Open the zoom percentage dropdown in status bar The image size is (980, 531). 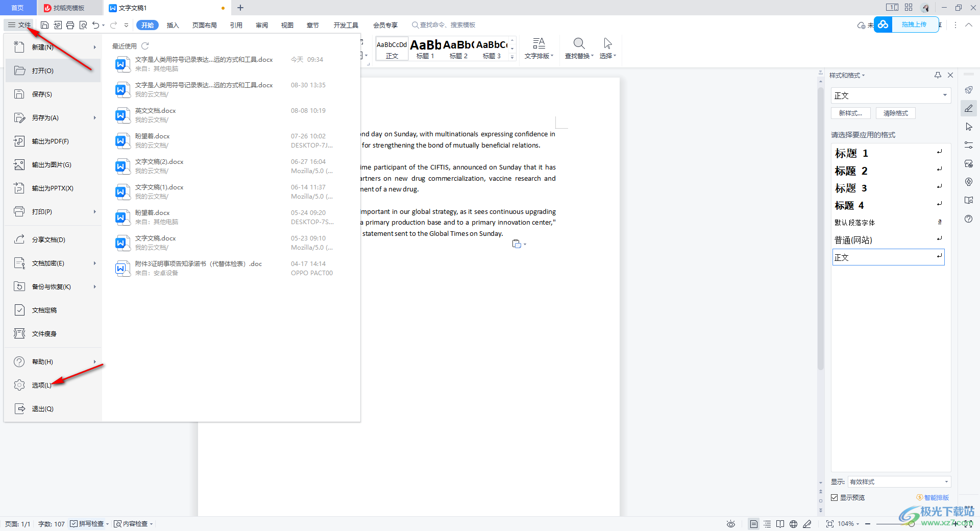coord(848,524)
